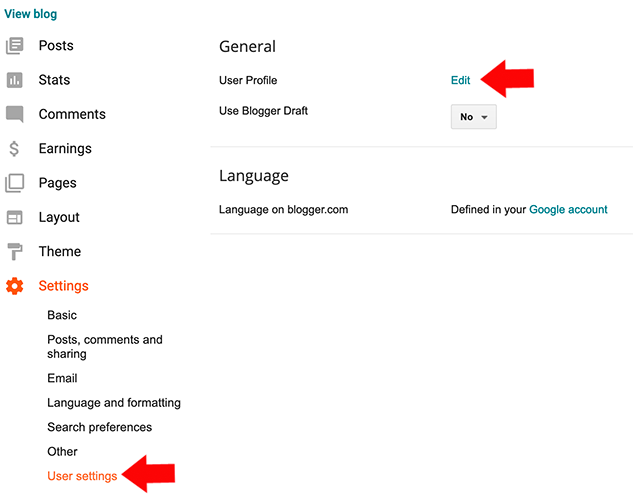Open the View blog link

(x=31, y=15)
